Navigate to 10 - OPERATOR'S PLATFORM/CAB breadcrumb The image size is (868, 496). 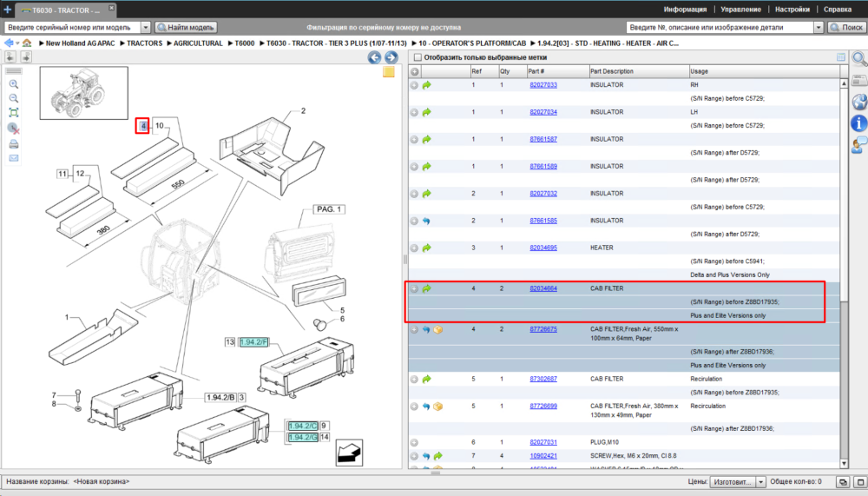472,43
